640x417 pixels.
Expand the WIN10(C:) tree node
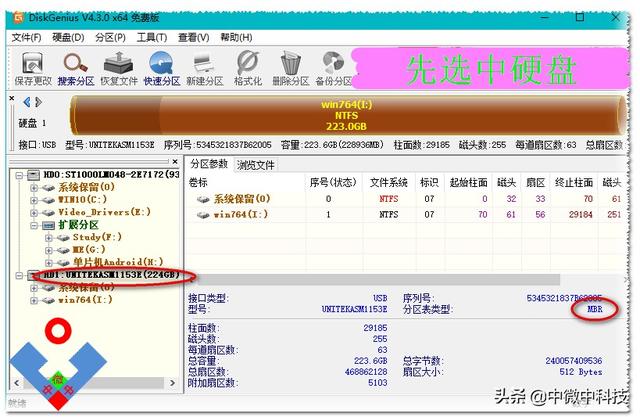point(34,200)
